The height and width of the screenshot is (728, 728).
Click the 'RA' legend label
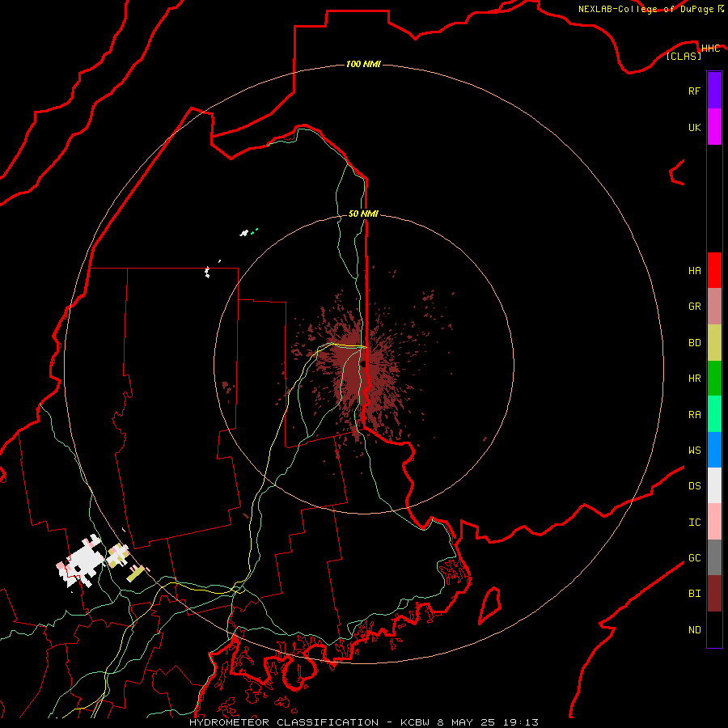[694, 415]
